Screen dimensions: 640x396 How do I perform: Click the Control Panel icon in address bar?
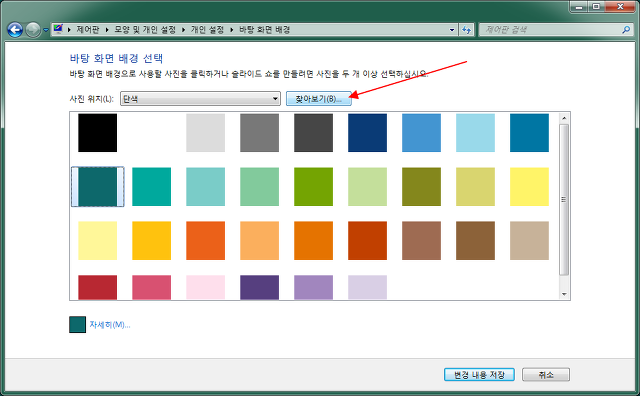58,29
